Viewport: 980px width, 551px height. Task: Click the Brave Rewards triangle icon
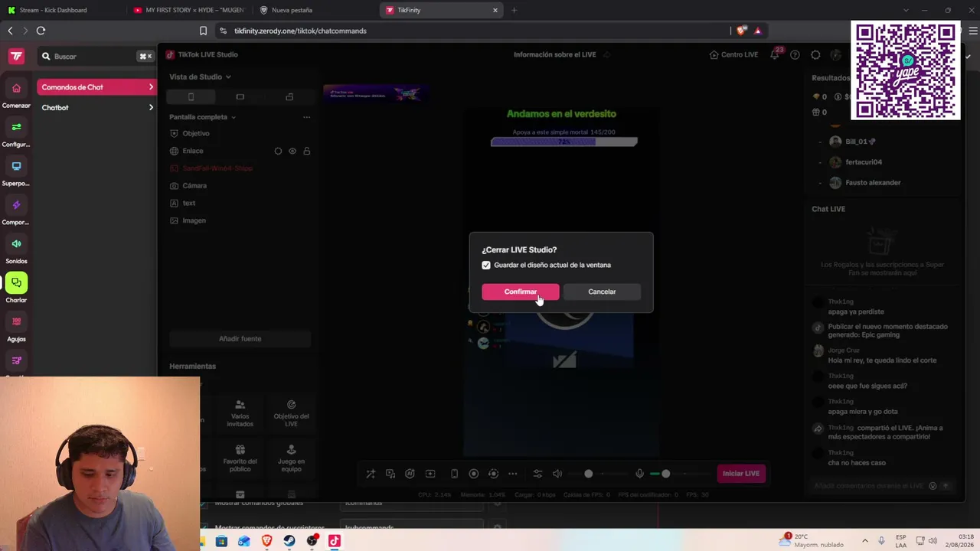758,31
